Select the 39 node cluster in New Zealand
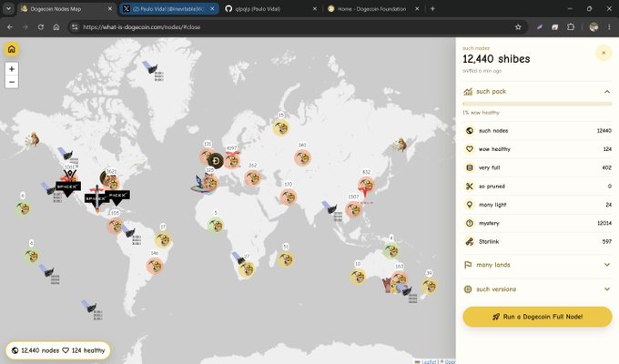The height and width of the screenshot is (364, 619). click(429, 286)
